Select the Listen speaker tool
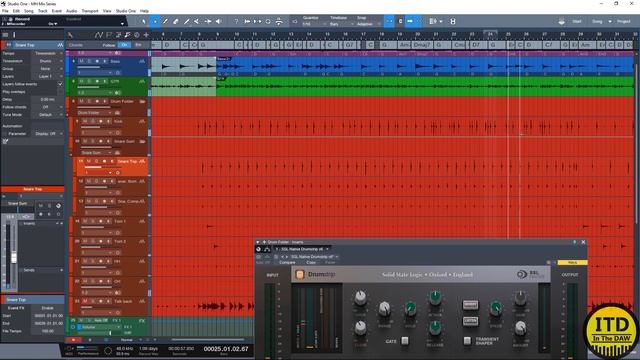The width and height of the screenshot is (640, 360). pyautogui.click(x=218, y=21)
